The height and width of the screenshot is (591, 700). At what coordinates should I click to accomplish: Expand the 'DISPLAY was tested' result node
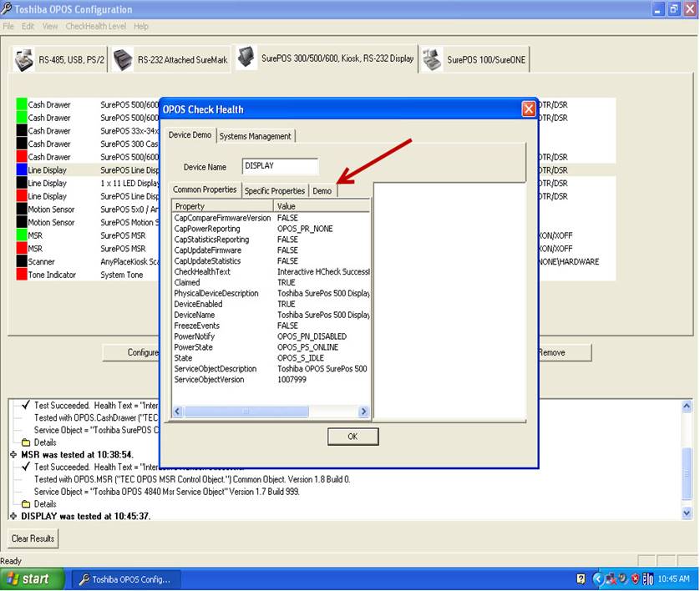[13, 516]
